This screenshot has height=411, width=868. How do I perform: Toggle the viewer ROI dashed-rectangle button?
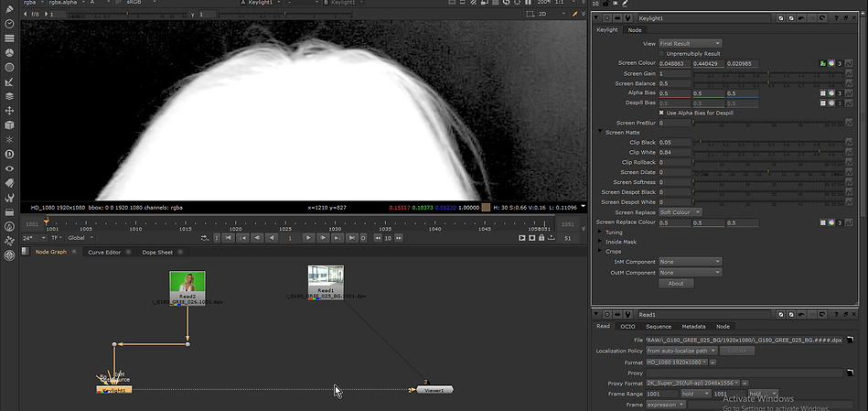[x=530, y=14]
